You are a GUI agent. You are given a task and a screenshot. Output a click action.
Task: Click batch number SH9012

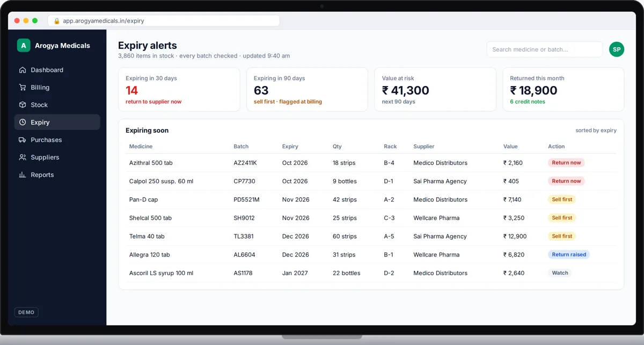point(244,218)
